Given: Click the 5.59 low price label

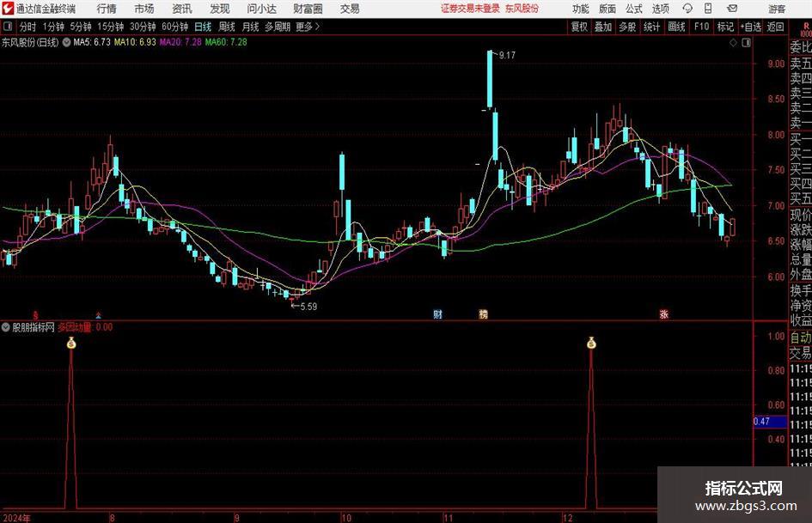Looking at the screenshot, I should 308,307.
